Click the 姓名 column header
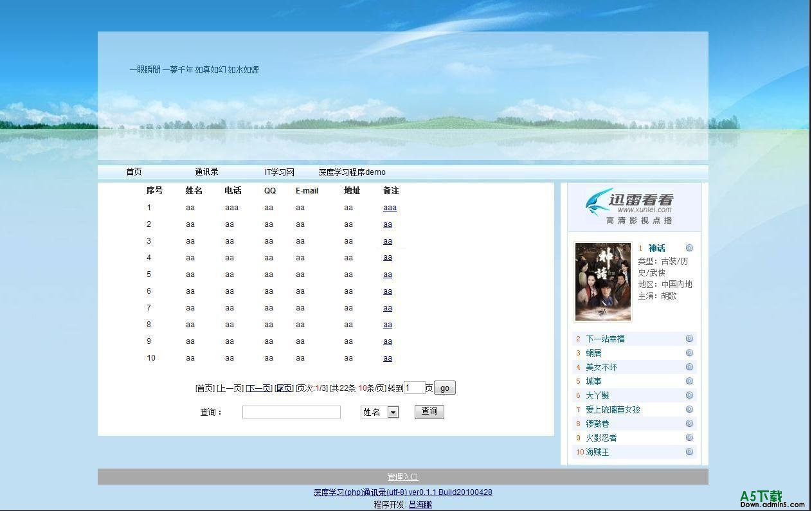 click(194, 190)
